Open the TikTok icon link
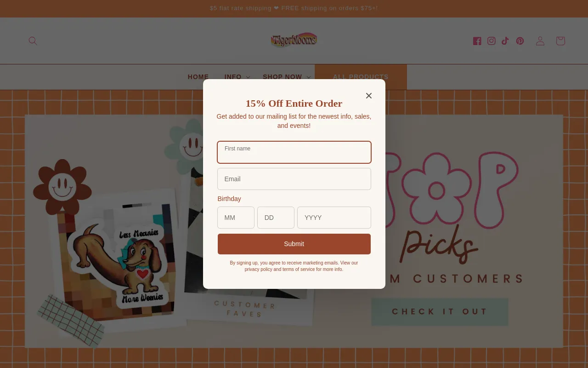This screenshot has width=588, height=368. point(505,41)
